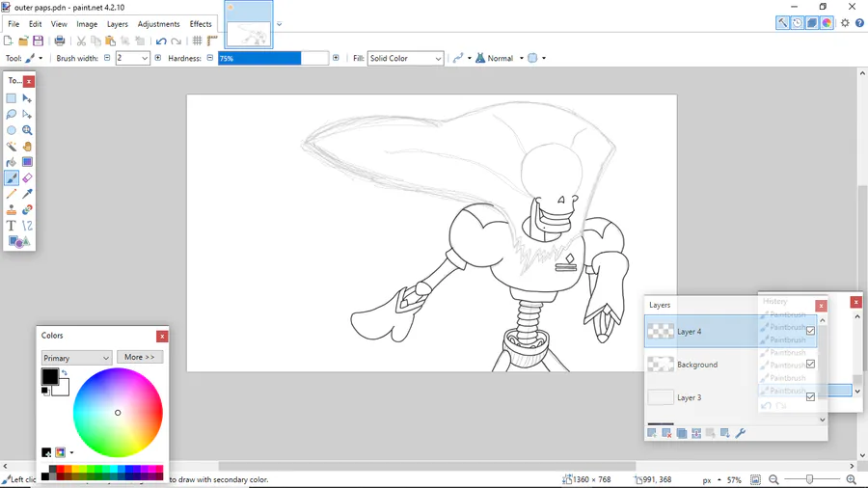Screen dimensions: 868x488
Task: Click inside the color wheel
Action: (x=118, y=413)
